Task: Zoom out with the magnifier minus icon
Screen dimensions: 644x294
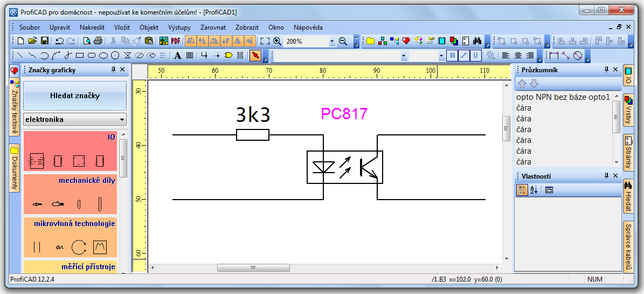Action: (x=343, y=40)
